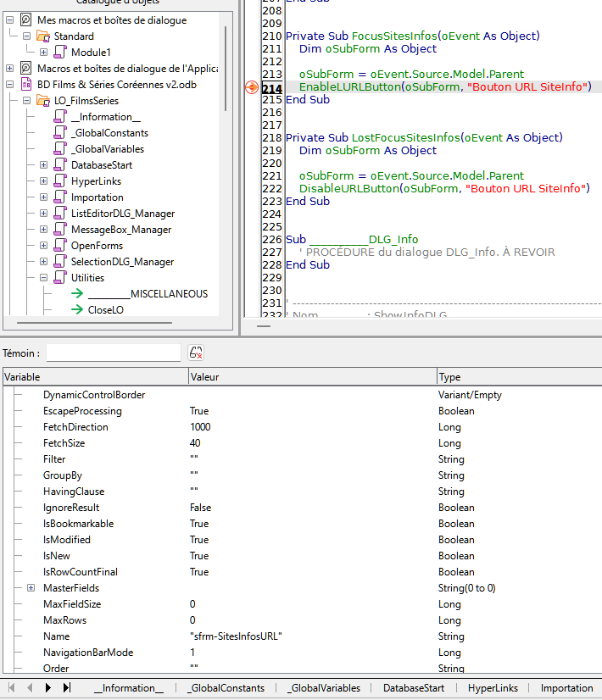Click the remove watch icon next to Témoin
This screenshot has height=700, width=602.
(196, 353)
